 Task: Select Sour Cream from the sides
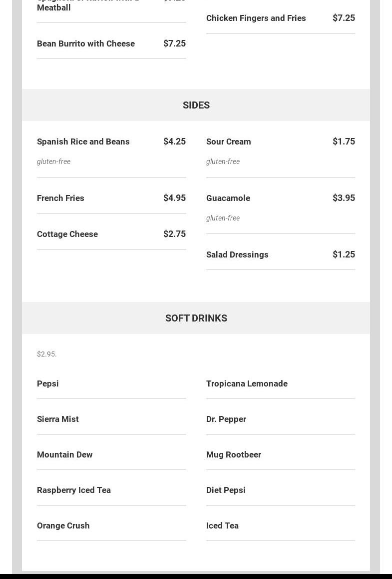(x=229, y=141)
